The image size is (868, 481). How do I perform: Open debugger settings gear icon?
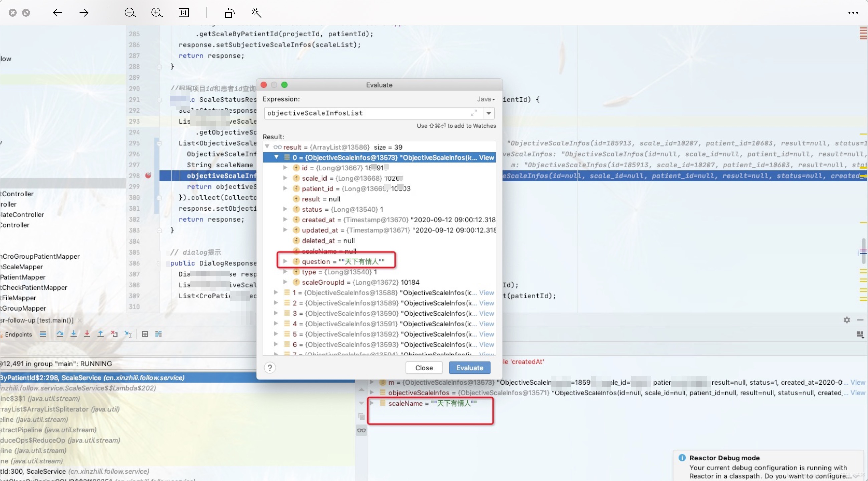point(847,320)
